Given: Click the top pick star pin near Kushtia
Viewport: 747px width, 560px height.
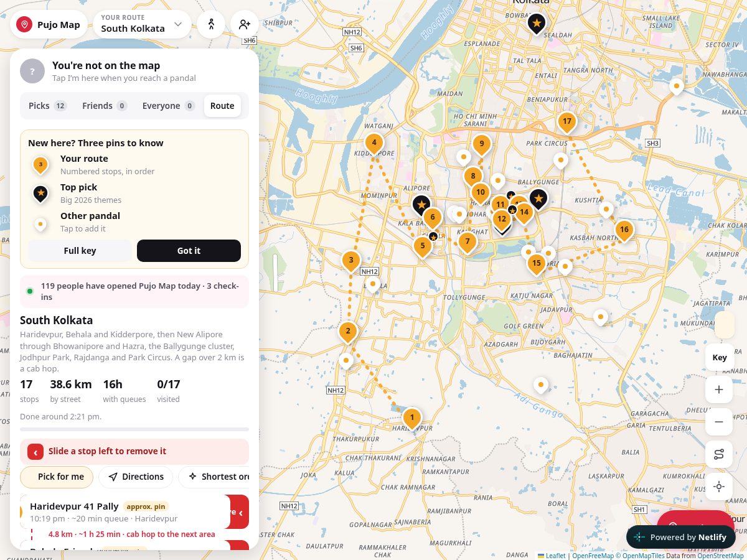Looking at the screenshot, I should click(538, 200).
